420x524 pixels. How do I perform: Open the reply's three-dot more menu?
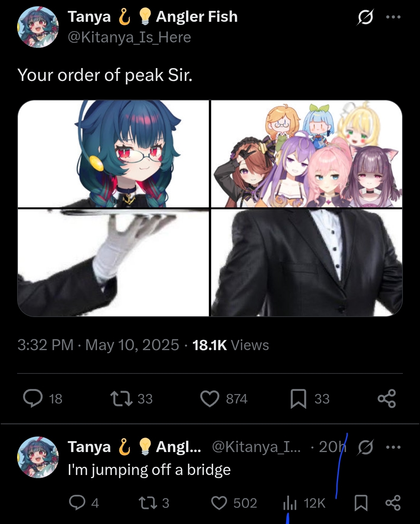393,447
